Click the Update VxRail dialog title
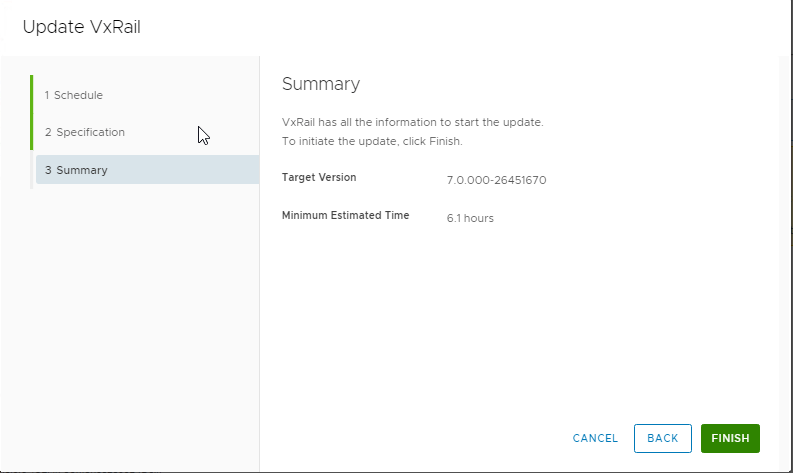The image size is (793, 473). point(80,26)
